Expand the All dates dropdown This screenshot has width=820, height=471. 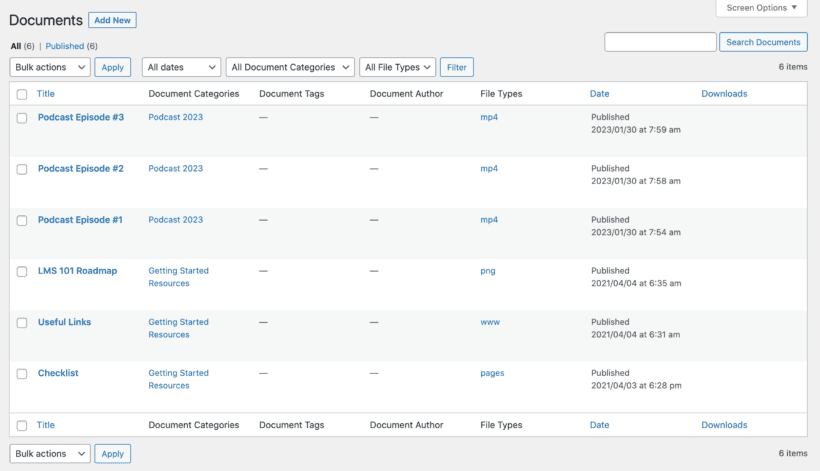coord(181,67)
